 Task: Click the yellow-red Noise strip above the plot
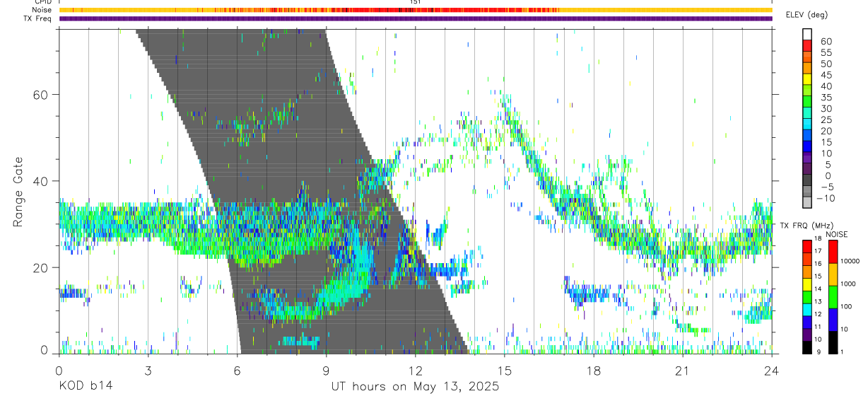coord(416,10)
